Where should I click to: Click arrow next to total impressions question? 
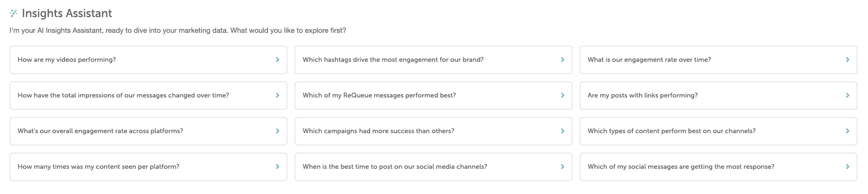(277, 96)
